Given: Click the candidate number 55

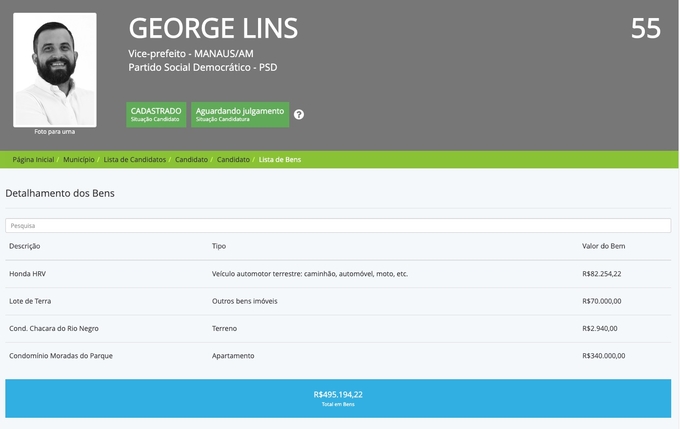Looking at the screenshot, I should pos(645,28).
